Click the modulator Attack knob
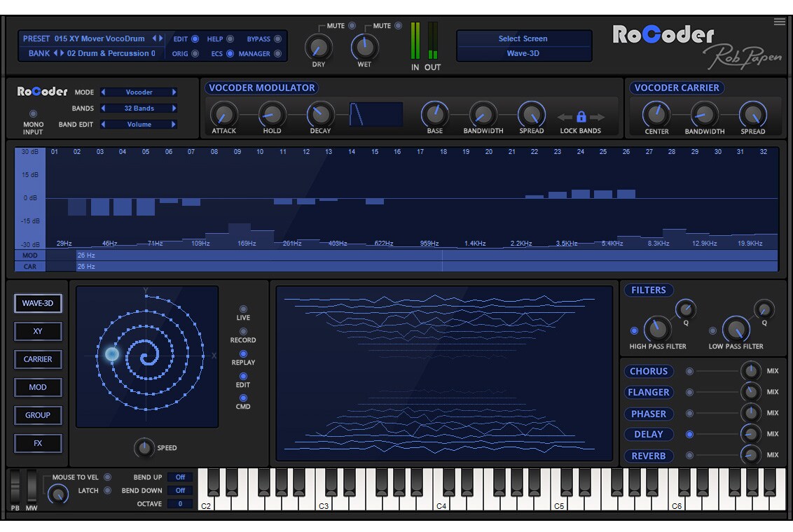Image resolution: width=793 pixels, height=532 pixels. [223, 114]
